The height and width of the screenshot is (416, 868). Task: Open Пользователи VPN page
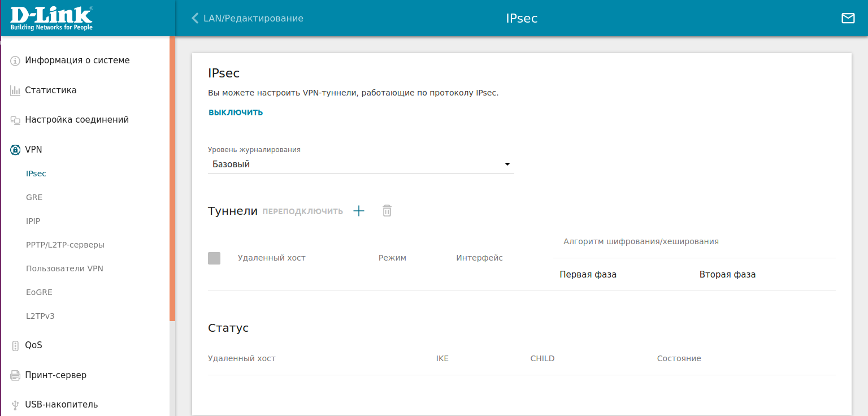pyautogui.click(x=64, y=268)
